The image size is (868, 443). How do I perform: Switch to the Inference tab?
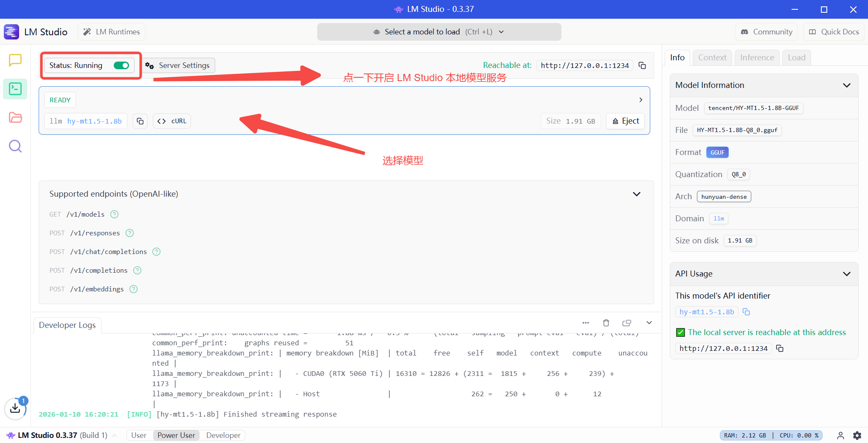pyautogui.click(x=757, y=58)
